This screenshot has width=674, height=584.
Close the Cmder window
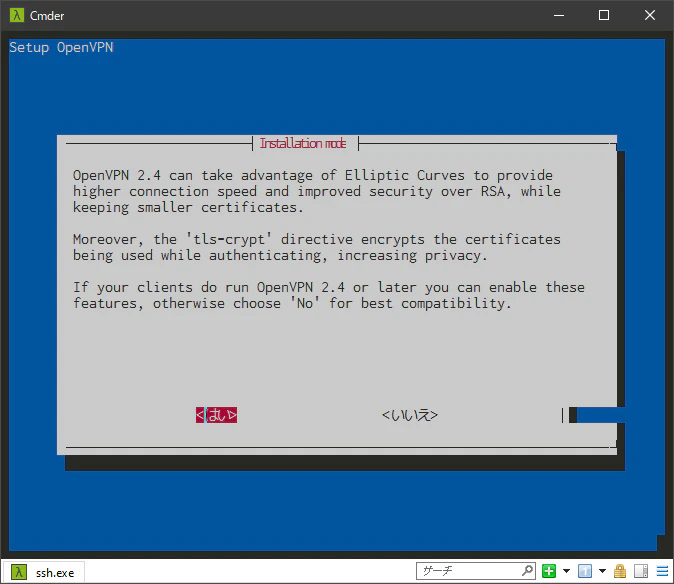(649, 15)
